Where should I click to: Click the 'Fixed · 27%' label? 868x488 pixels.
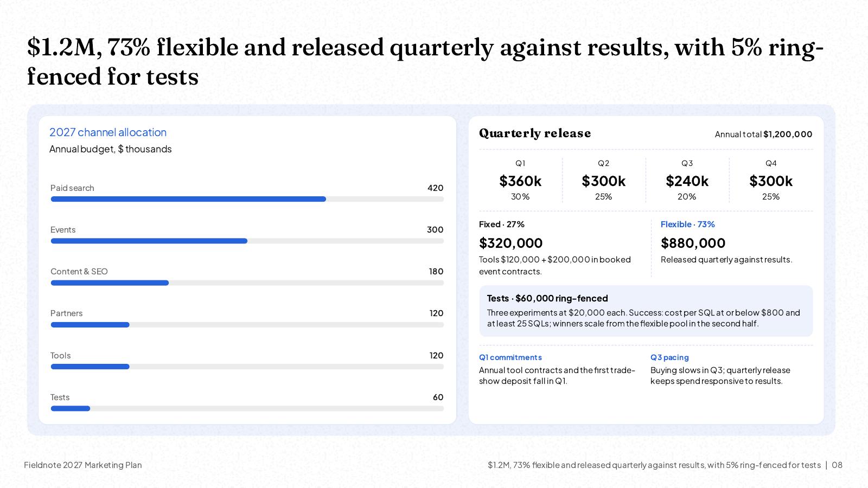[x=502, y=224]
